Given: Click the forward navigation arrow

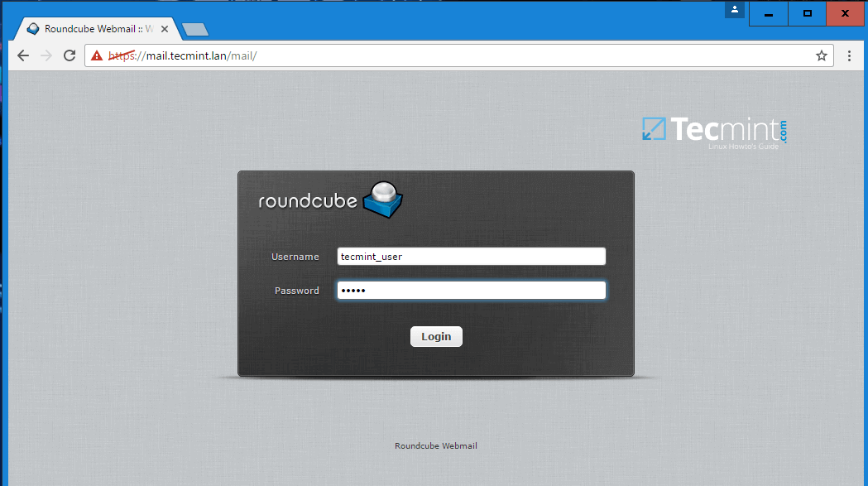Looking at the screenshot, I should (46, 55).
